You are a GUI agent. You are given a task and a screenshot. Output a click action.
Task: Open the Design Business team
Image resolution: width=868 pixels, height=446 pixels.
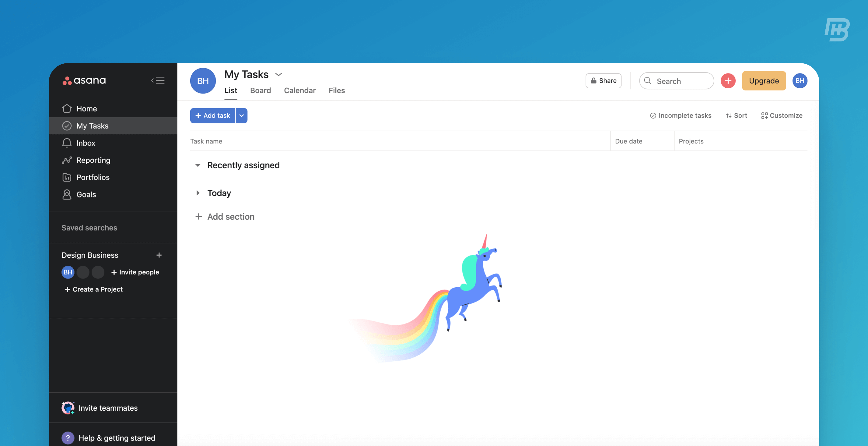tap(89, 255)
